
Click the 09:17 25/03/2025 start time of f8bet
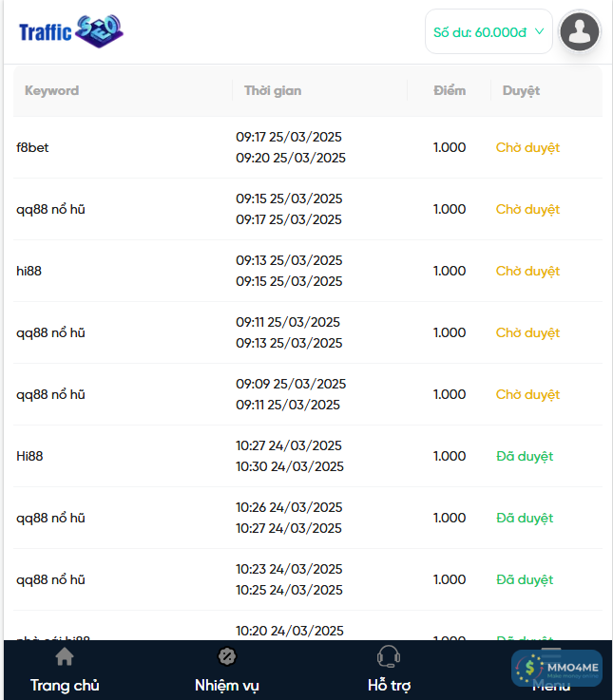[x=289, y=137]
